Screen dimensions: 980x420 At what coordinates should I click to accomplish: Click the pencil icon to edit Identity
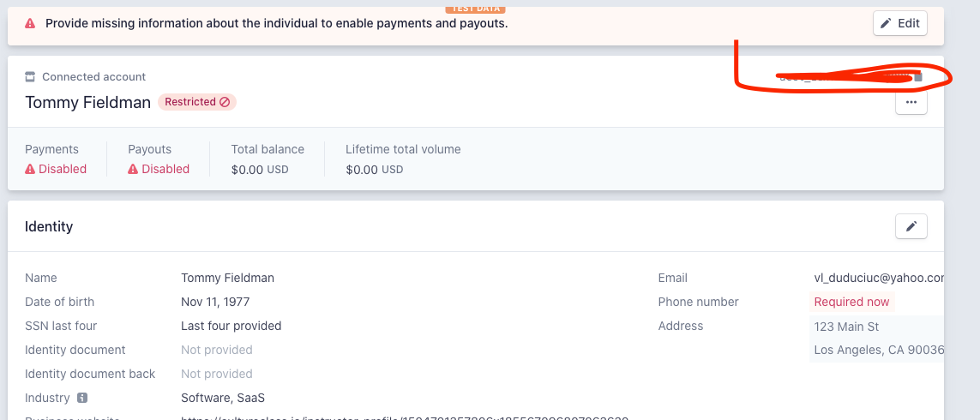[911, 226]
